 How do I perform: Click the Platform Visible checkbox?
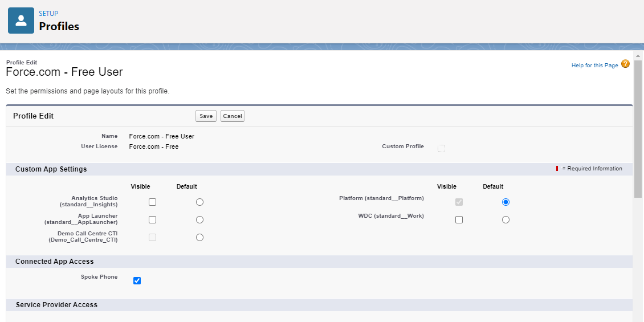tap(459, 202)
